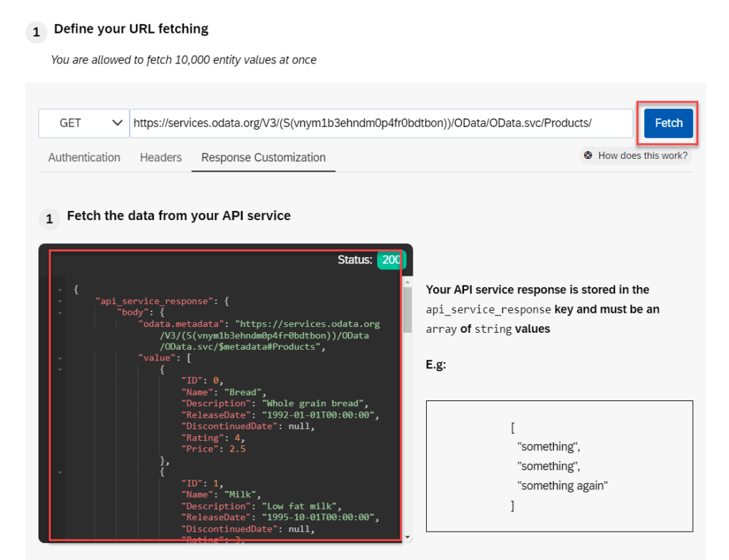Click the step 1 badge beside Define your URL fetching
The width and height of the screenshot is (729, 560).
(x=36, y=33)
